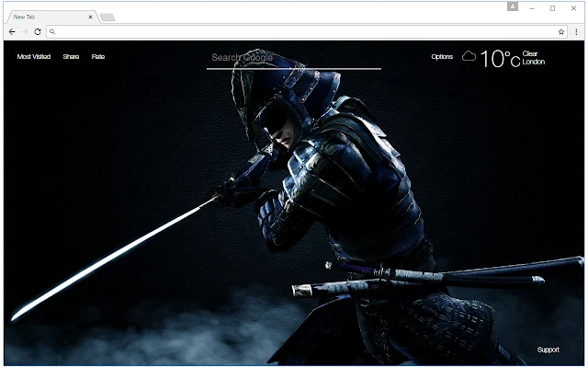The height and width of the screenshot is (368, 588).
Task: Open the Chrome three-dot menu
Action: (x=576, y=32)
